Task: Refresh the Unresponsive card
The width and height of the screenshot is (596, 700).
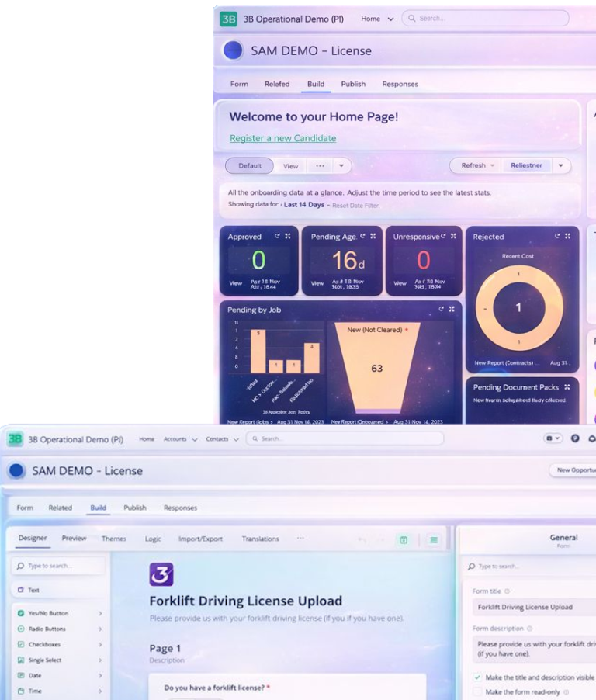Action: click(x=444, y=237)
